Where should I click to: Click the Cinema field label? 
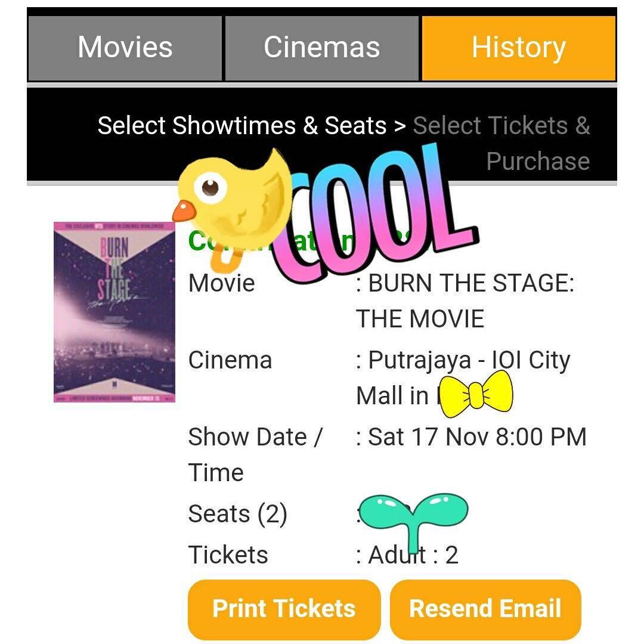pos(230,360)
